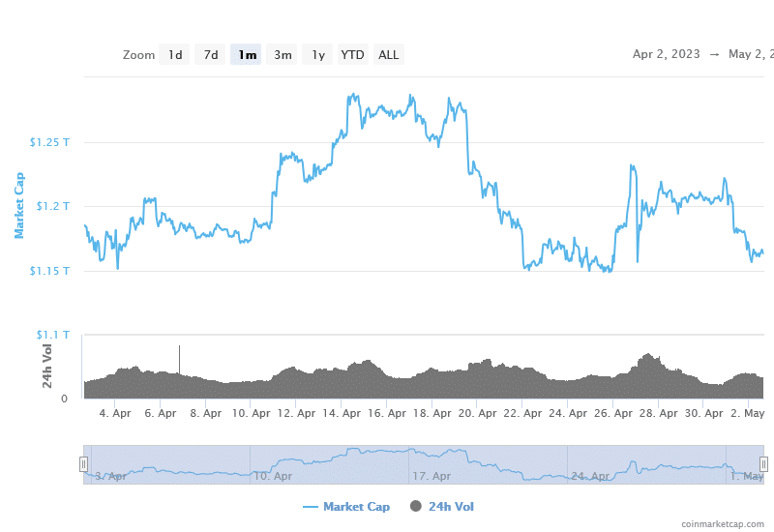Click the 18. Apr date label
The image size is (774, 532).
(432, 414)
